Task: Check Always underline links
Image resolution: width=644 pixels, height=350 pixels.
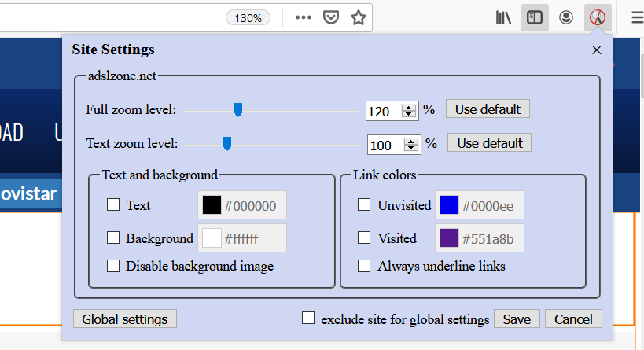Action: coord(364,266)
